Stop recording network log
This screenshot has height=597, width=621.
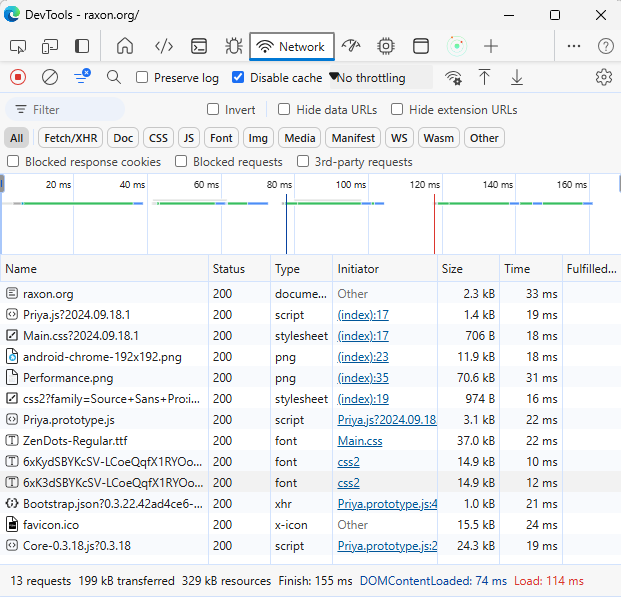click(18, 77)
